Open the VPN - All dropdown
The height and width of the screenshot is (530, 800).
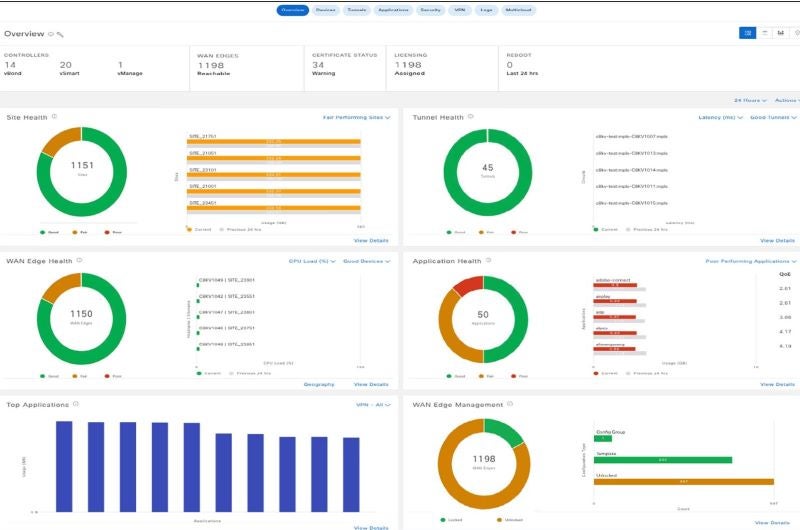coord(373,405)
